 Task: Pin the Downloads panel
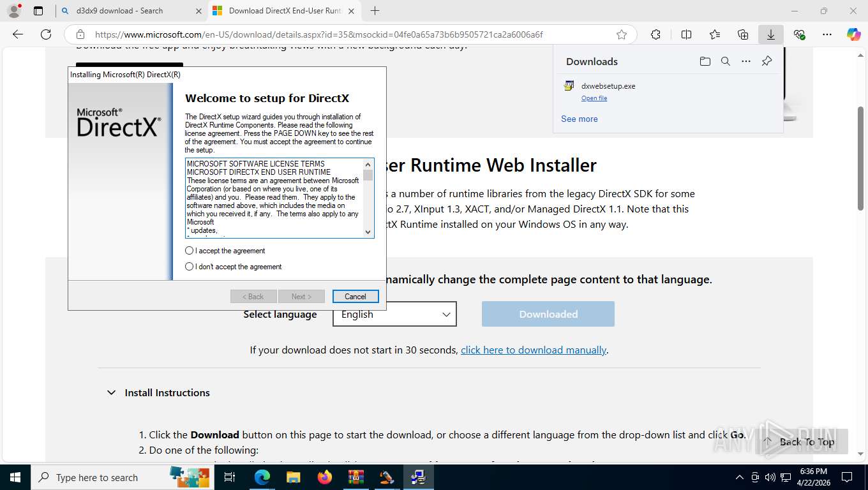(x=767, y=61)
